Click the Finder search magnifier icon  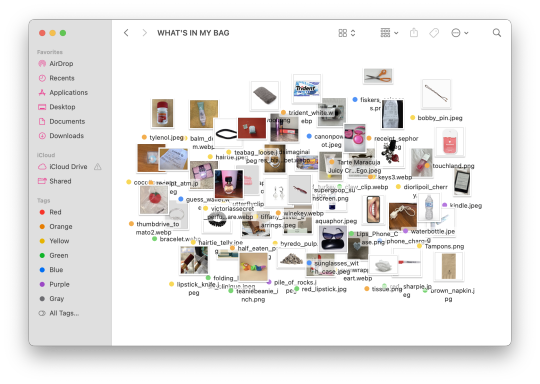tap(497, 33)
